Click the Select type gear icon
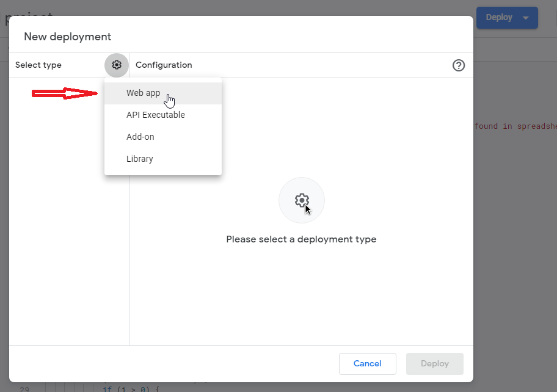This screenshot has width=557, height=392. tap(117, 65)
